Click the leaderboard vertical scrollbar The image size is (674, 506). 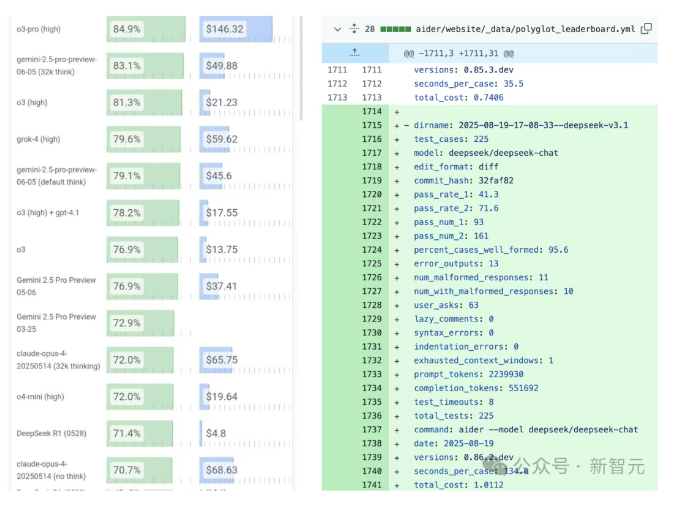[x=301, y=68]
